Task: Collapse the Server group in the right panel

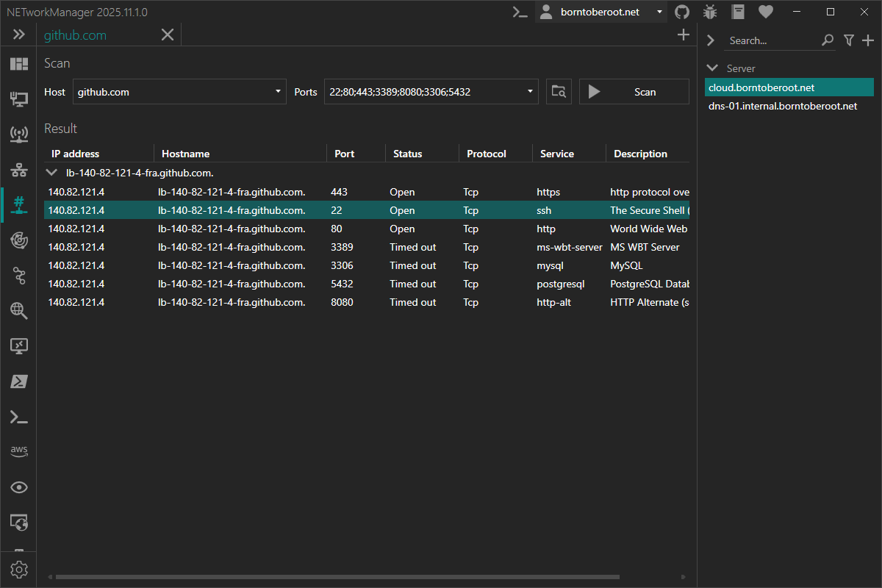Action: pyautogui.click(x=711, y=68)
